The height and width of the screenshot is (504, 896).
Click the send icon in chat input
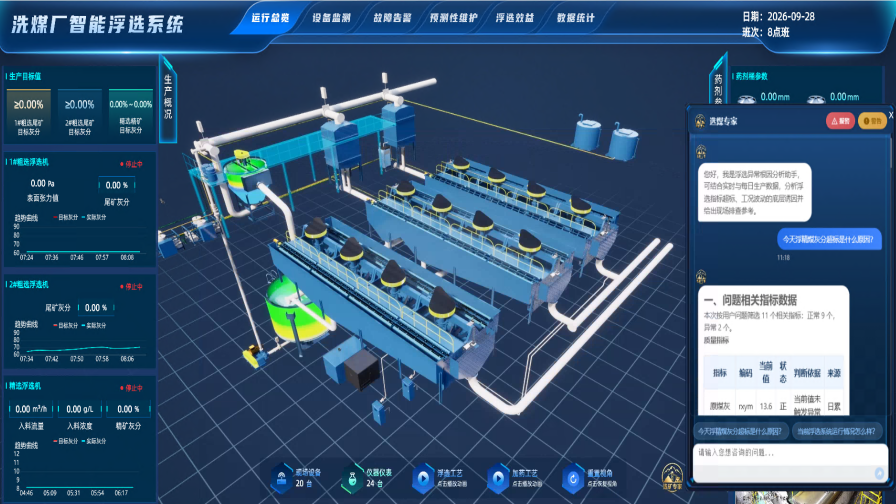coord(879,473)
